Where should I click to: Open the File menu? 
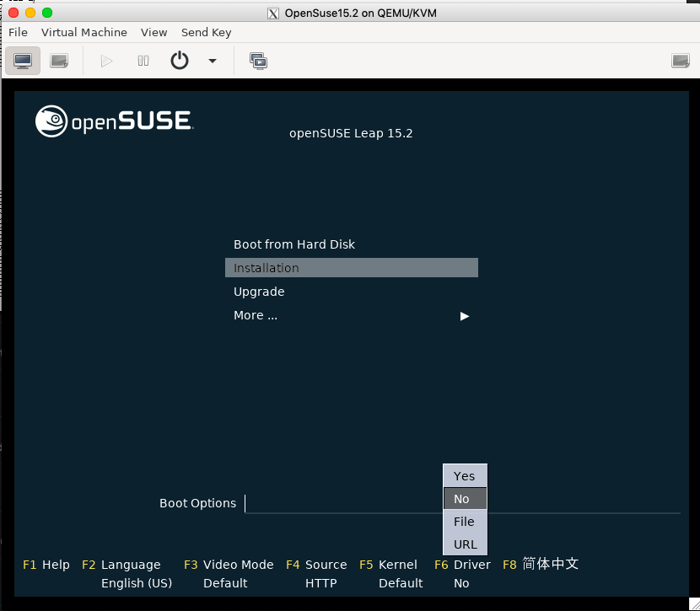click(18, 33)
